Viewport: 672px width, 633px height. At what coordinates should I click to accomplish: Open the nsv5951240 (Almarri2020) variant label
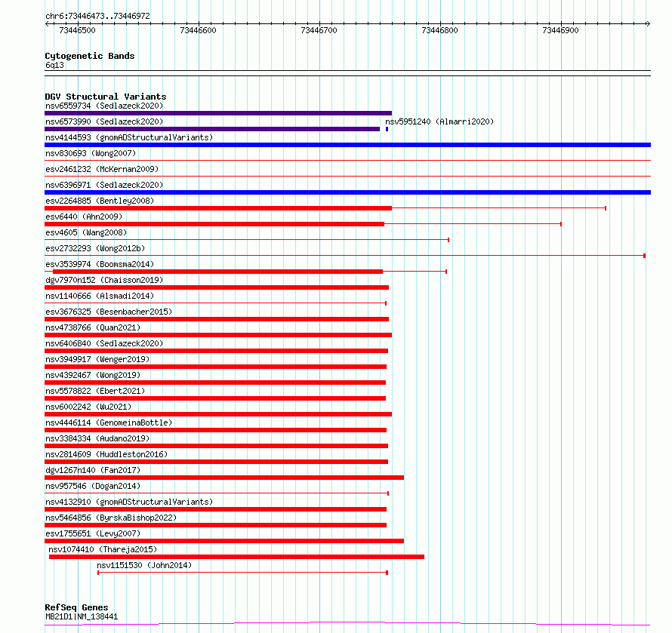439,121
